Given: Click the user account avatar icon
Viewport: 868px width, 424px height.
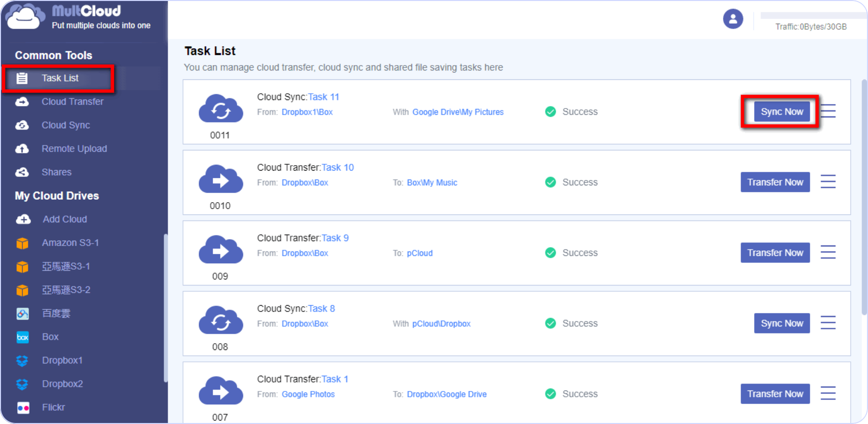Looking at the screenshot, I should pyautogui.click(x=733, y=19).
